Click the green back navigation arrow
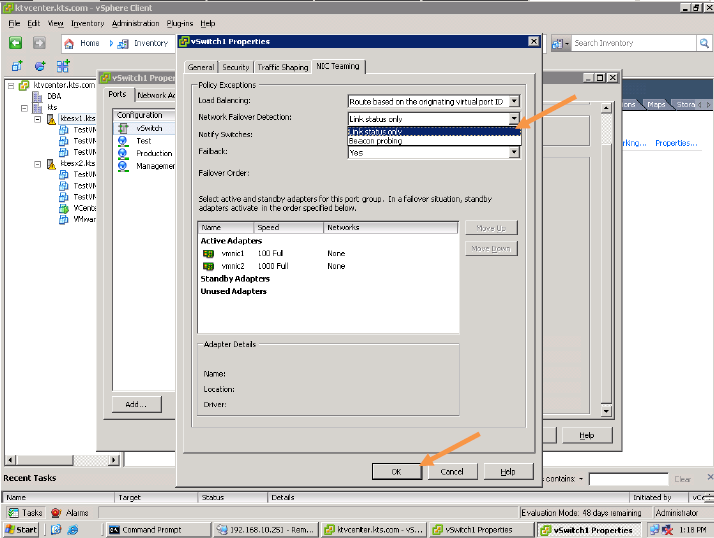 pos(15,43)
